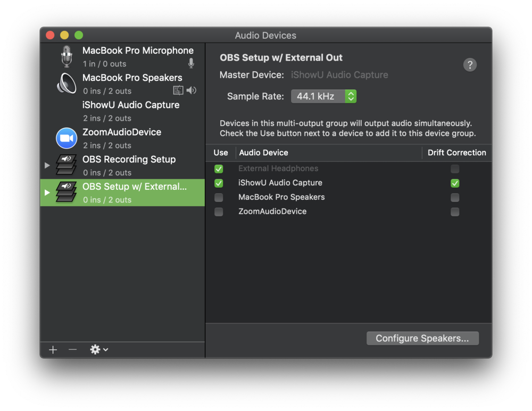This screenshot has height=411, width=532.
Task: Select ZoomAudioDevice in the sidebar list
Action: point(122,138)
